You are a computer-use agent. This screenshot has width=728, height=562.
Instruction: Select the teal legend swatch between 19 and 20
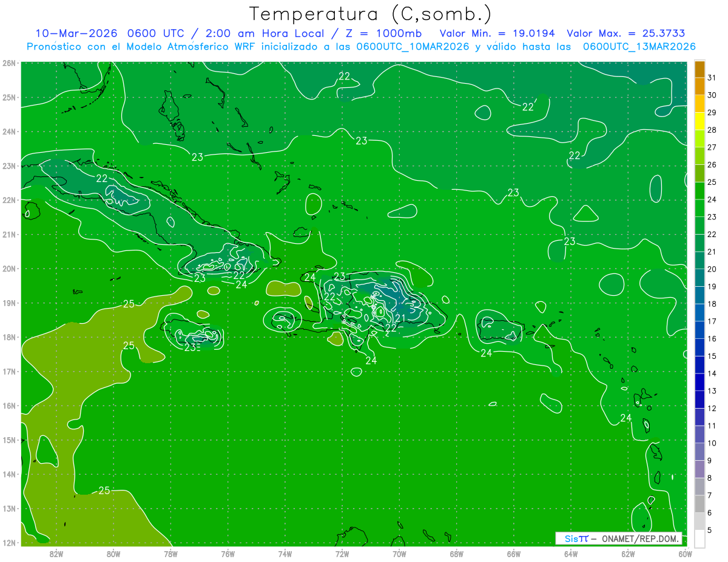click(x=699, y=278)
